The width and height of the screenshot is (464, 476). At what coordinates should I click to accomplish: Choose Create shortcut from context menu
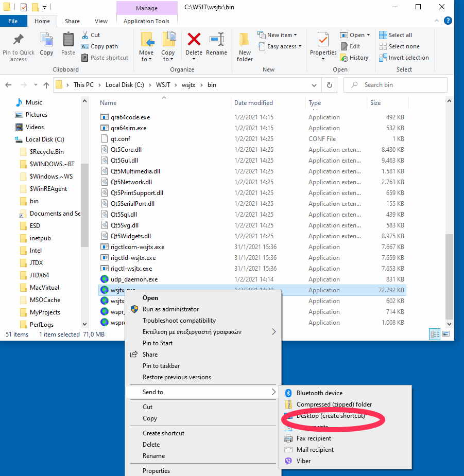coord(163,433)
